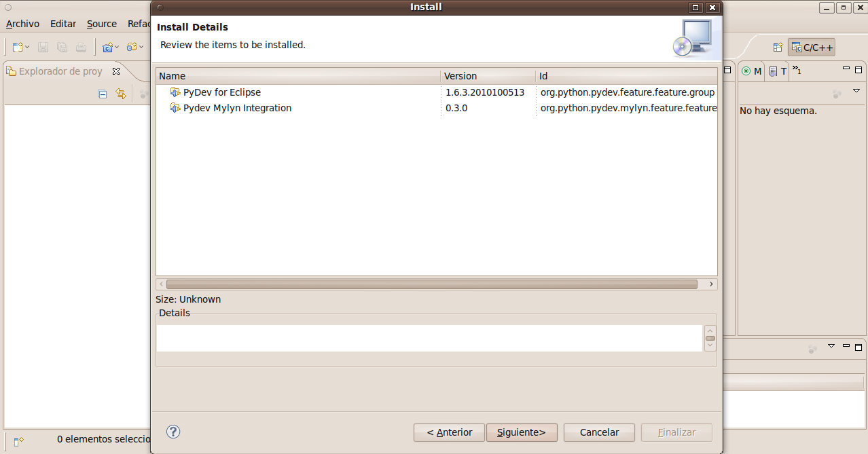Screen dimensions: 868x454
Task: Click the horizontal scrollbar right arrow
Action: [x=711, y=284]
